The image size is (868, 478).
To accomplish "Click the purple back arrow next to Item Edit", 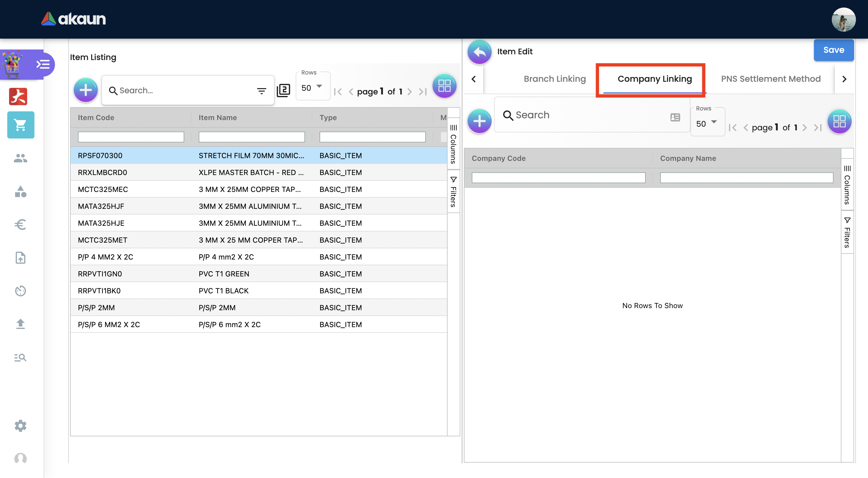I will [x=479, y=52].
